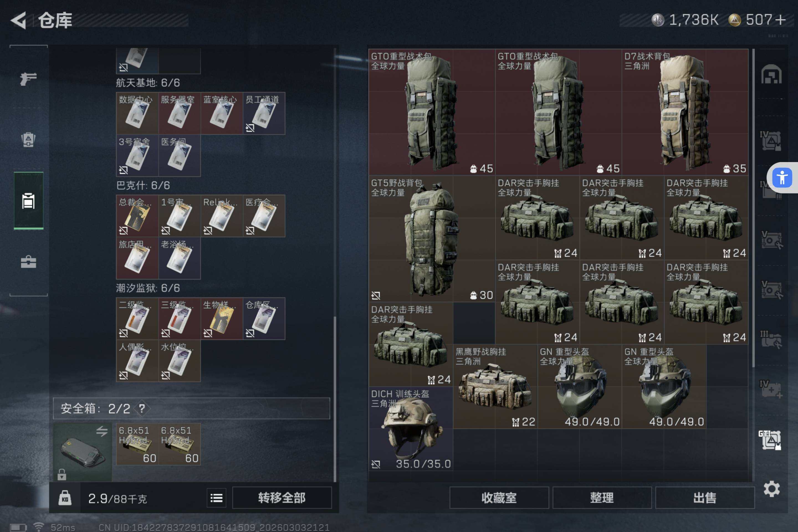Toggle the safe box lock icon
Screen dimensions: 798x532
62,474
